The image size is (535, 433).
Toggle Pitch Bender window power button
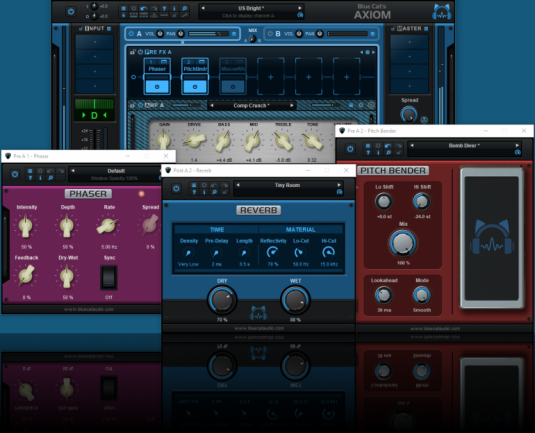(350, 149)
